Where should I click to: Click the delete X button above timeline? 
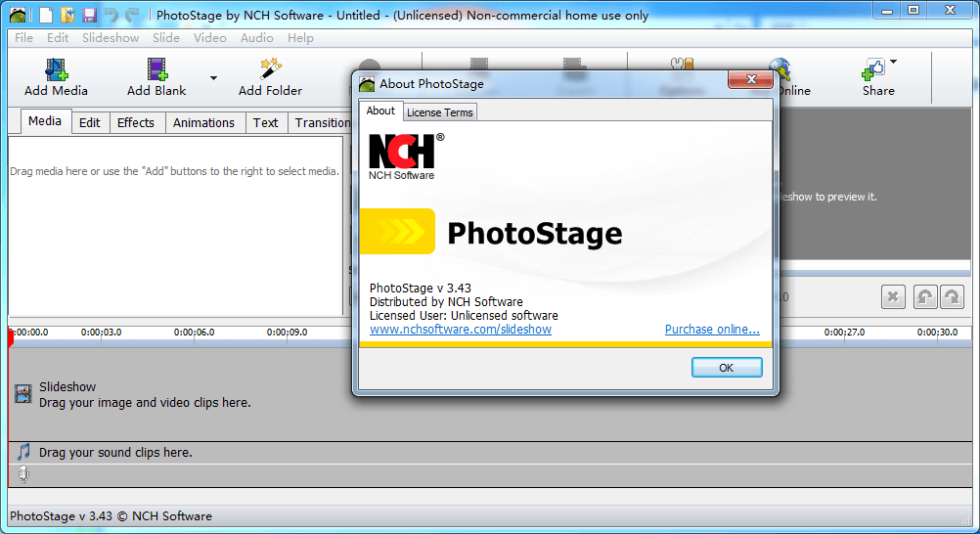tap(893, 297)
